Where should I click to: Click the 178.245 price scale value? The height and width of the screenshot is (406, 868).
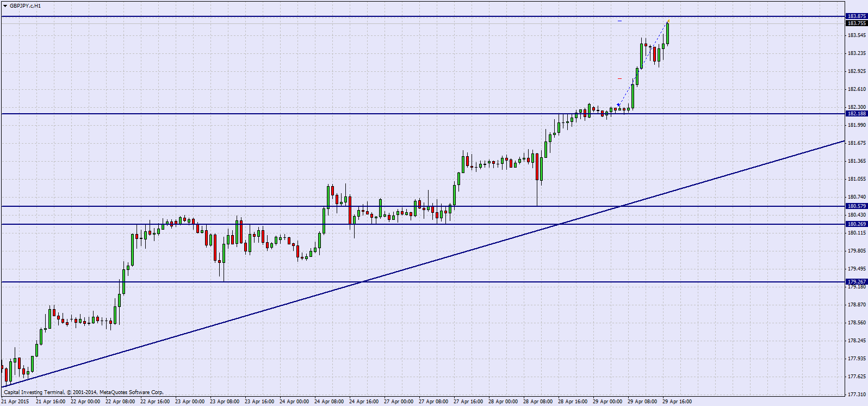click(857, 341)
